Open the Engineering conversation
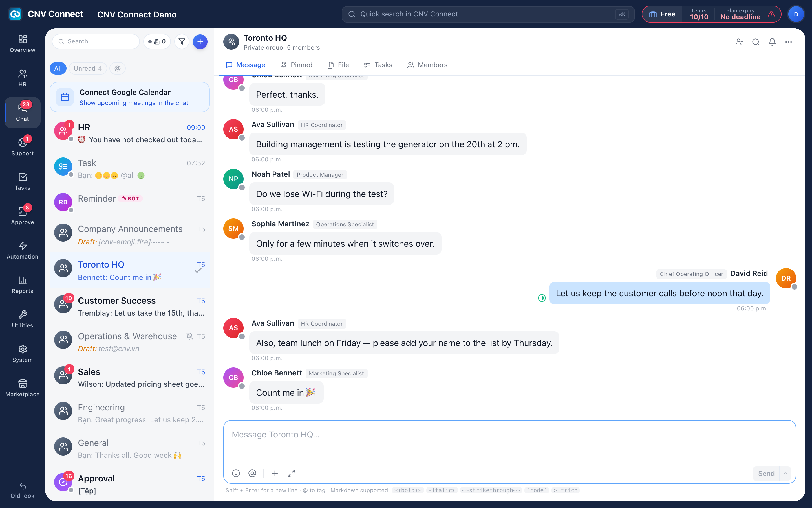Image resolution: width=812 pixels, height=508 pixels. coord(129,413)
